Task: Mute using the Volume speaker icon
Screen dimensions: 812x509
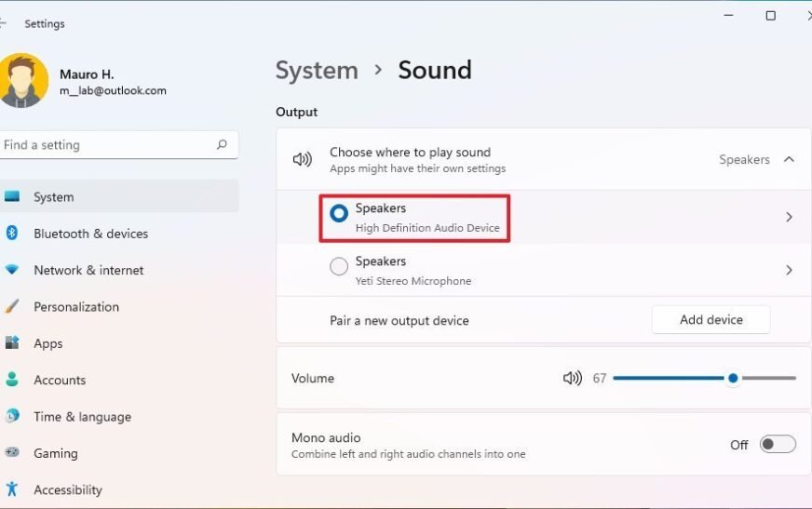Action: click(x=573, y=378)
